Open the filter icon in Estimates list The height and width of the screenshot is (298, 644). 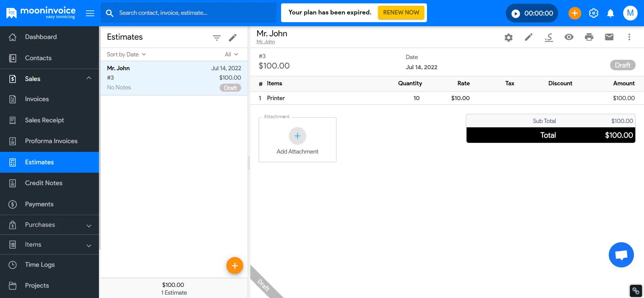pyautogui.click(x=217, y=38)
